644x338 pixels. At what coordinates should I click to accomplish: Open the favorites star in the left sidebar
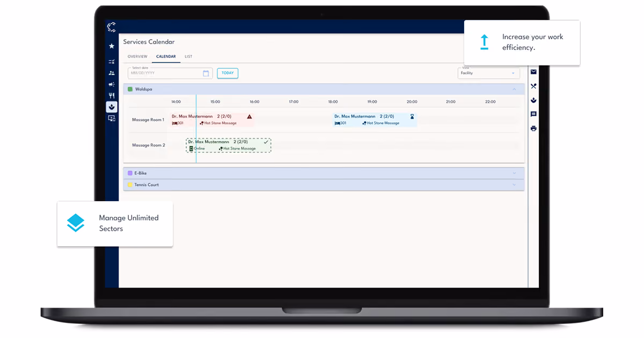112,46
